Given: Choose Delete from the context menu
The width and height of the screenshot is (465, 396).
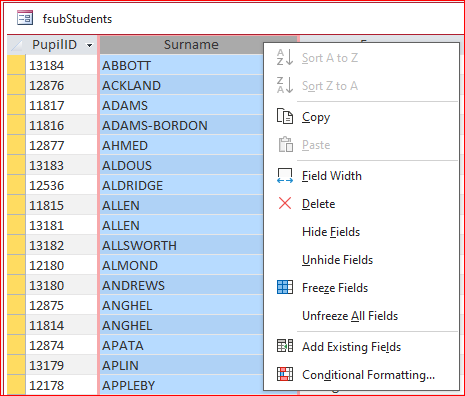Looking at the screenshot, I should point(361,204).
